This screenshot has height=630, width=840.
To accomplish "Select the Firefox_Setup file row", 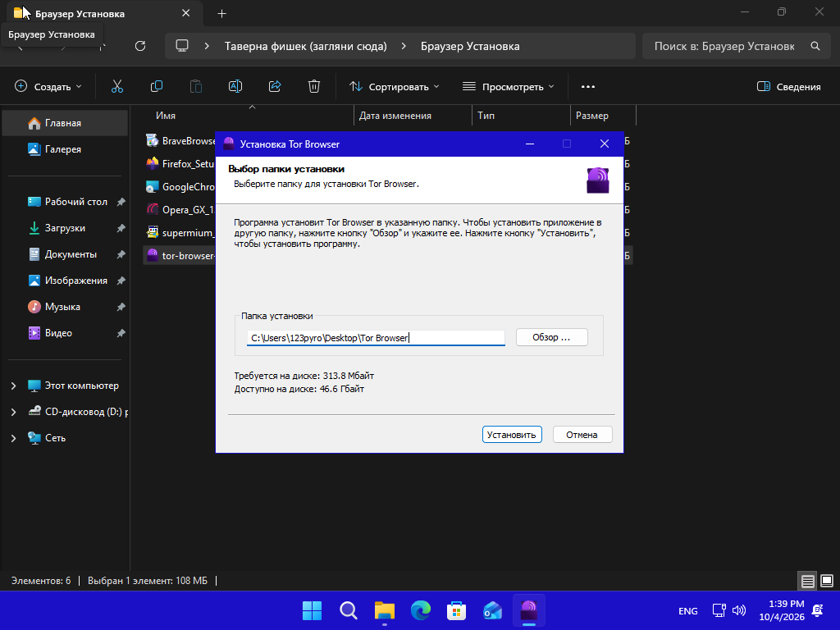I will 179,163.
